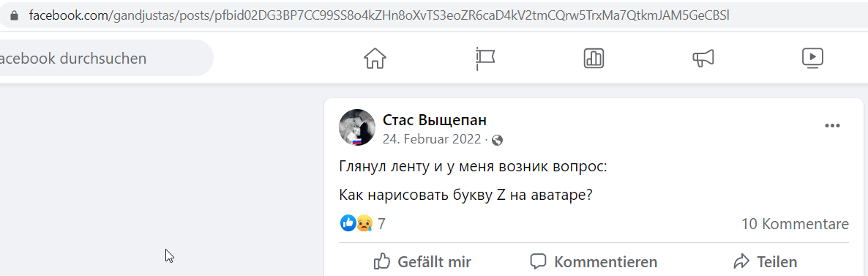Click the like reaction emoji icon
This screenshot has width=868, height=276.
tap(348, 223)
